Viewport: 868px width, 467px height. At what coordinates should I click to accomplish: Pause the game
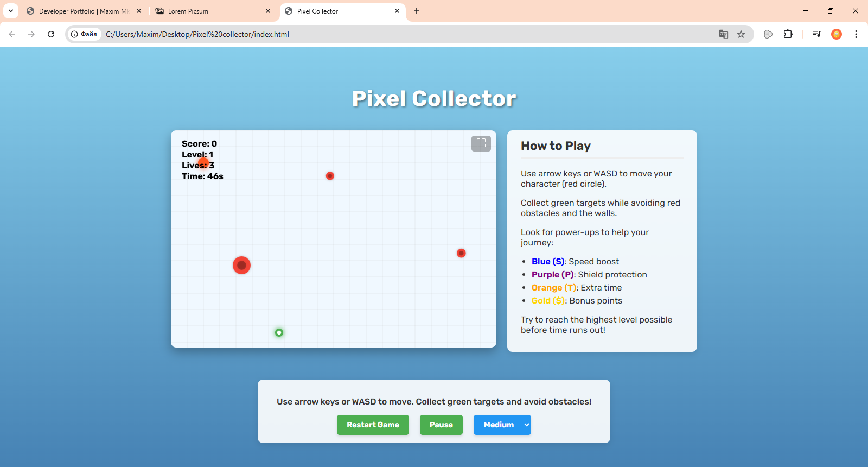441,425
